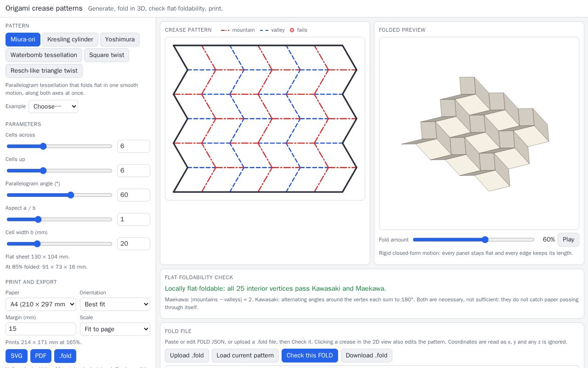Viewport: 588px width, 368px height.
Task: Export the pattern as PDF
Action: pyautogui.click(x=41, y=356)
